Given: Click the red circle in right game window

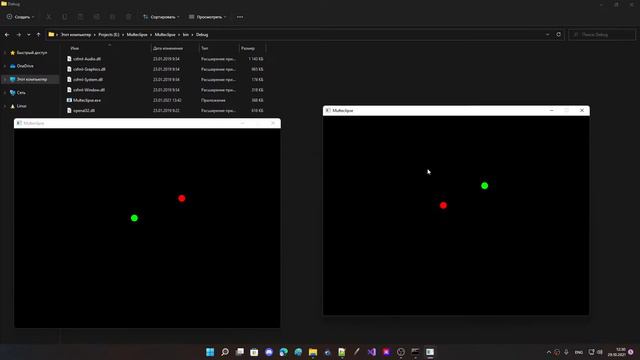Looking at the screenshot, I should click(443, 205).
